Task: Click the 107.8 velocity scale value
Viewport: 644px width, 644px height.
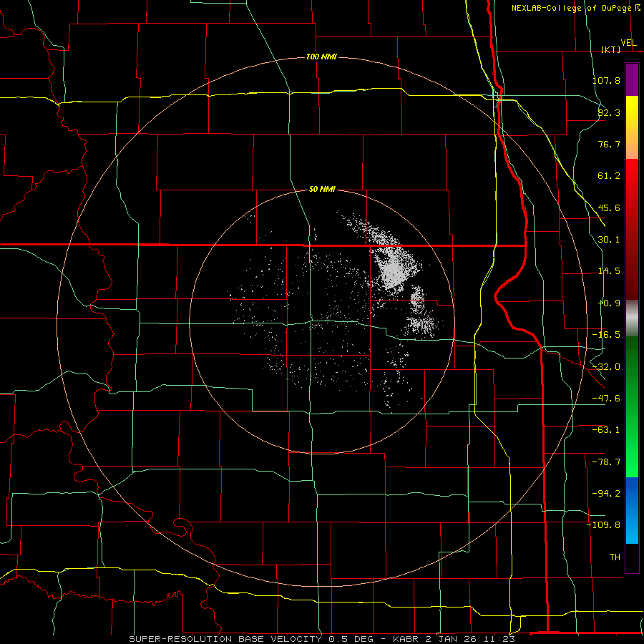Action: (606, 80)
